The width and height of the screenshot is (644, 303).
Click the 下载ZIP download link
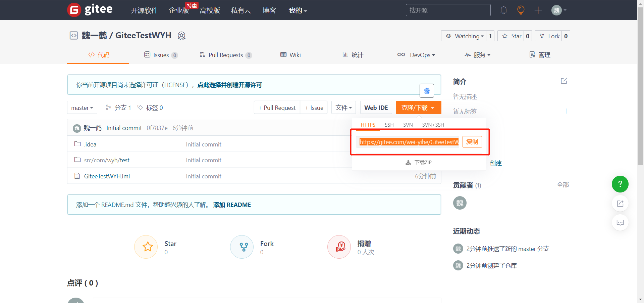click(x=419, y=162)
